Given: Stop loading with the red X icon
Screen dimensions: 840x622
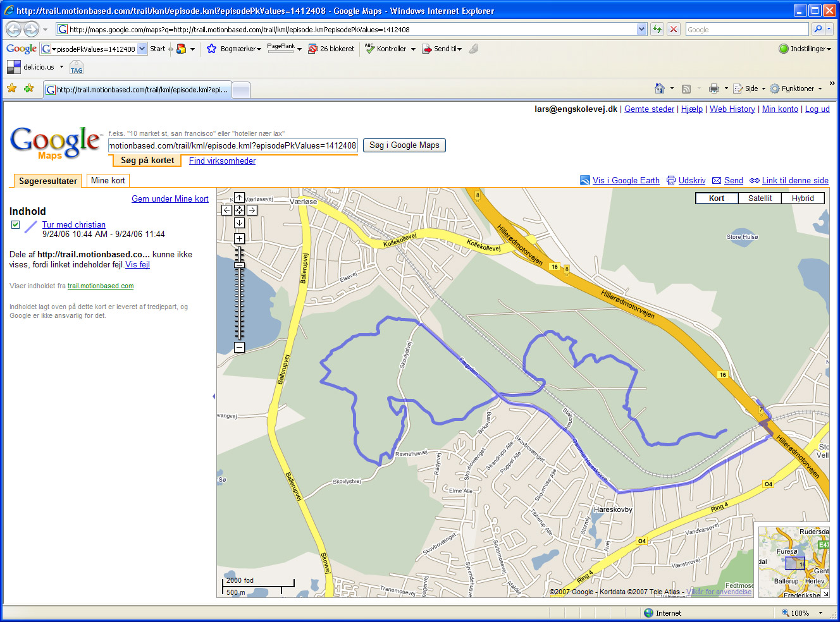Looking at the screenshot, I should tap(674, 29).
